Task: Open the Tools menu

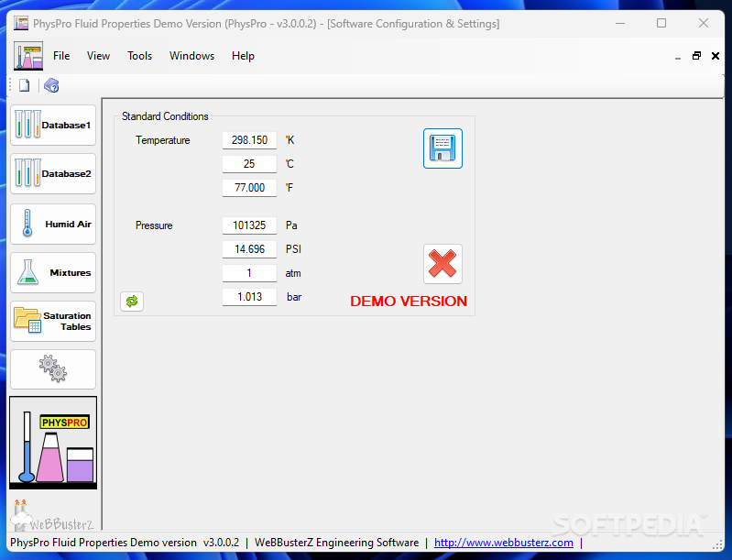Action: [x=139, y=56]
